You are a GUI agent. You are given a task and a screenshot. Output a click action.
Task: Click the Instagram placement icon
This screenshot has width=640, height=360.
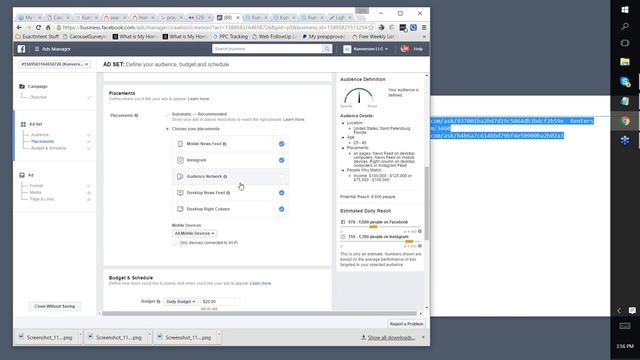pos(180,160)
